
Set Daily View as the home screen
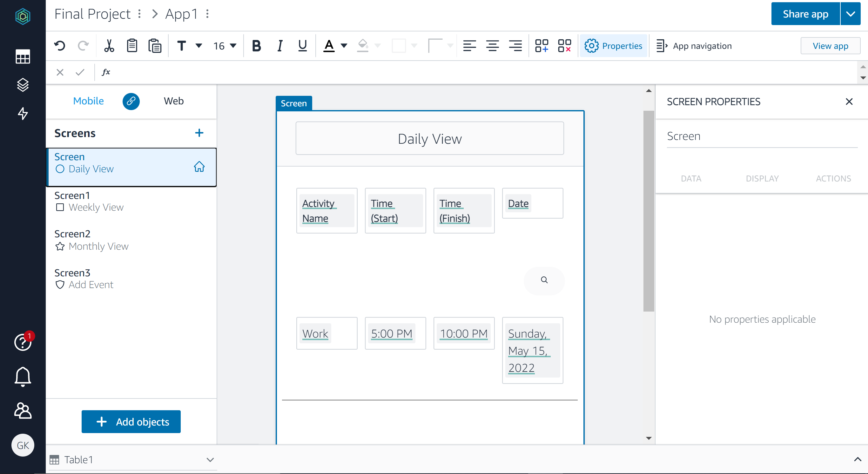[x=199, y=167]
